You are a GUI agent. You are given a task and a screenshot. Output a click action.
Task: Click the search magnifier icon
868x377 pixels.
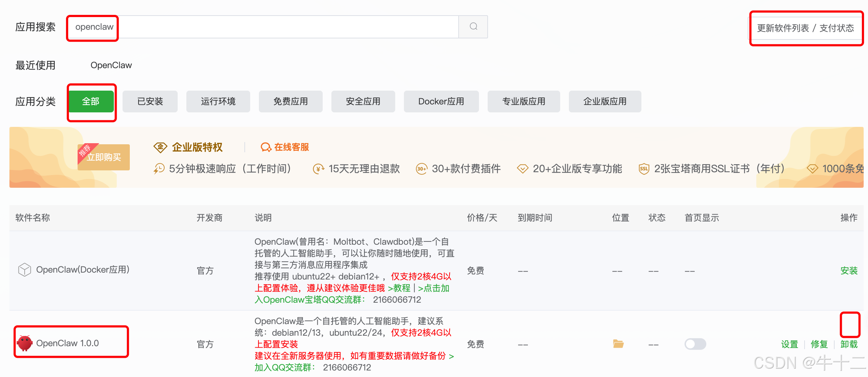(x=473, y=26)
